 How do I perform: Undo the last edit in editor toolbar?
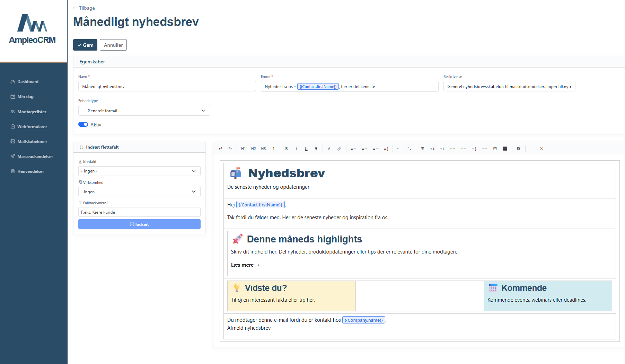tap(220, 149)
